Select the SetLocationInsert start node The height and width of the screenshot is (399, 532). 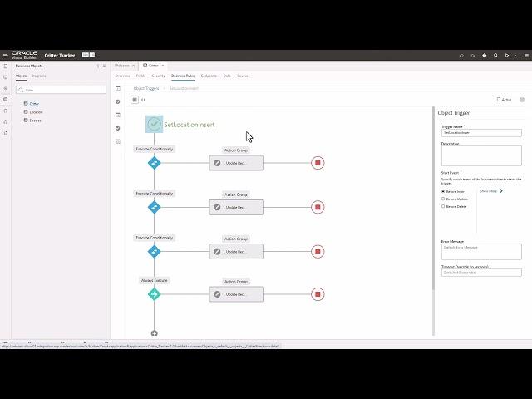(x=154, y=124)
